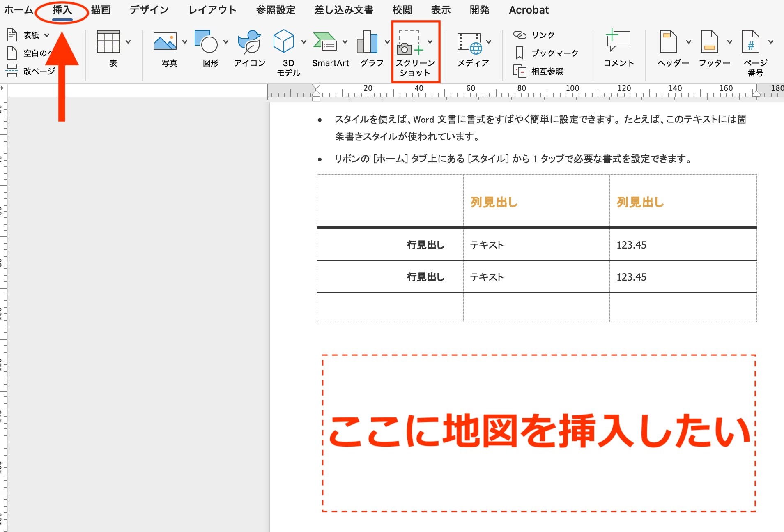The width and height of the screenshot is (784, 532).
Task: Add a コメント (Comment) via its icon
Action: point(618,40)
